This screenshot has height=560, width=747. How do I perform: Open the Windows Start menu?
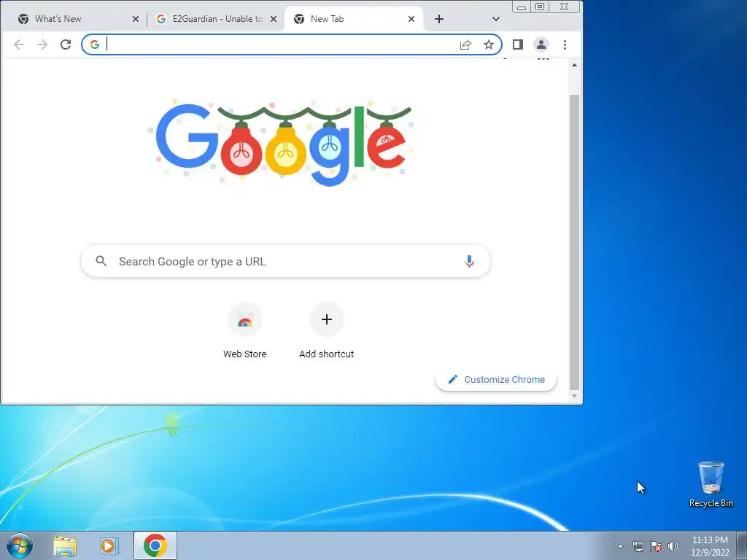(x=20, y=545)
